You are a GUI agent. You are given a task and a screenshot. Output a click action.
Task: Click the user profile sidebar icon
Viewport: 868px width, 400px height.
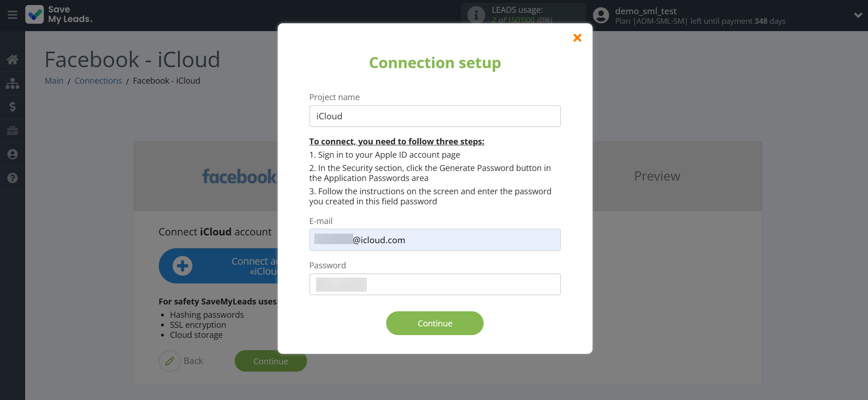(x=12, y=155)
